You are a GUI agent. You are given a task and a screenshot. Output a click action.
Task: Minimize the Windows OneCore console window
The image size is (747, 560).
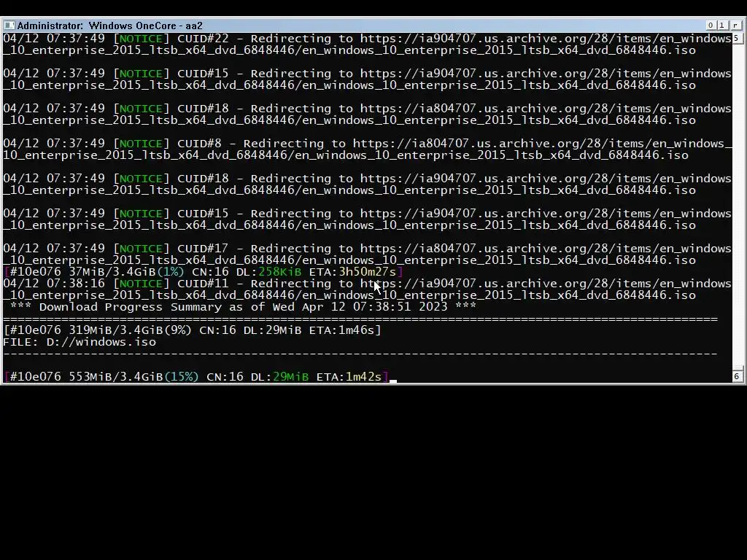(x=711, y=26)
